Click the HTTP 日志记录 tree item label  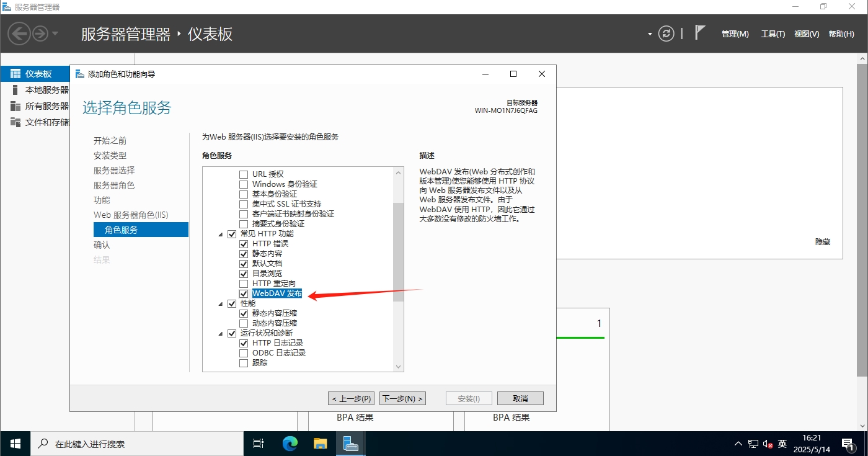click(278, 343)
